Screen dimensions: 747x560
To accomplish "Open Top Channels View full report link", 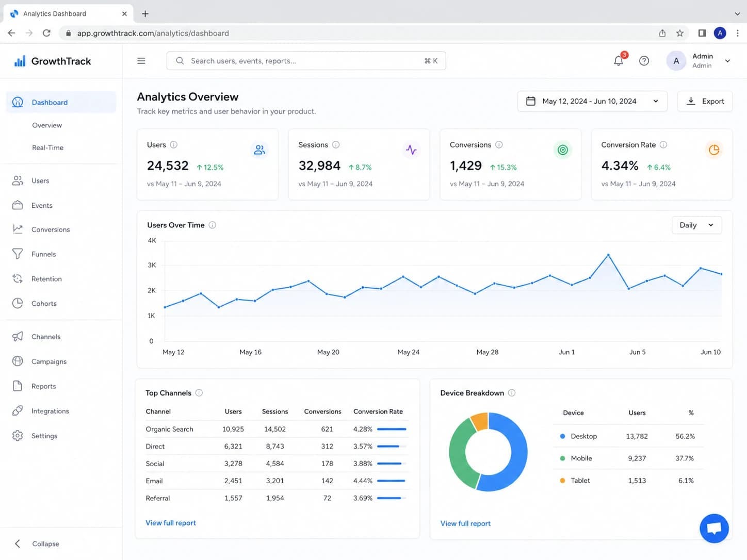I will (171, 523).
